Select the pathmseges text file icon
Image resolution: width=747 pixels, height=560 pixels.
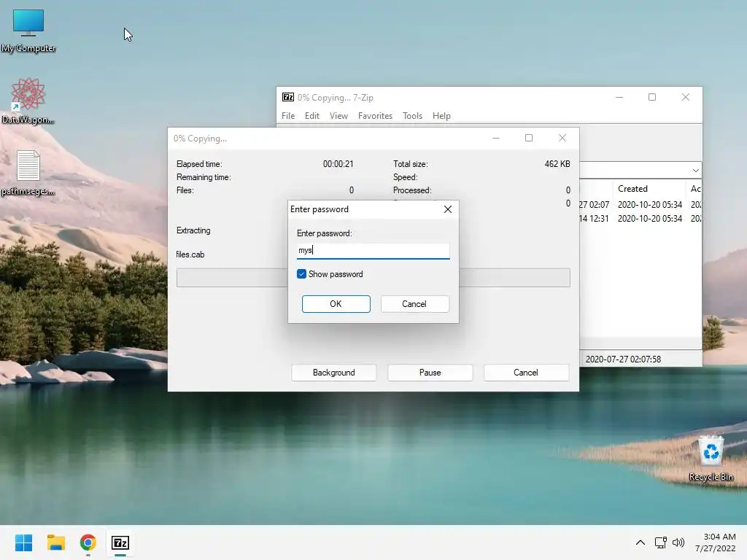pyautogui.click(x=28, y=172)
